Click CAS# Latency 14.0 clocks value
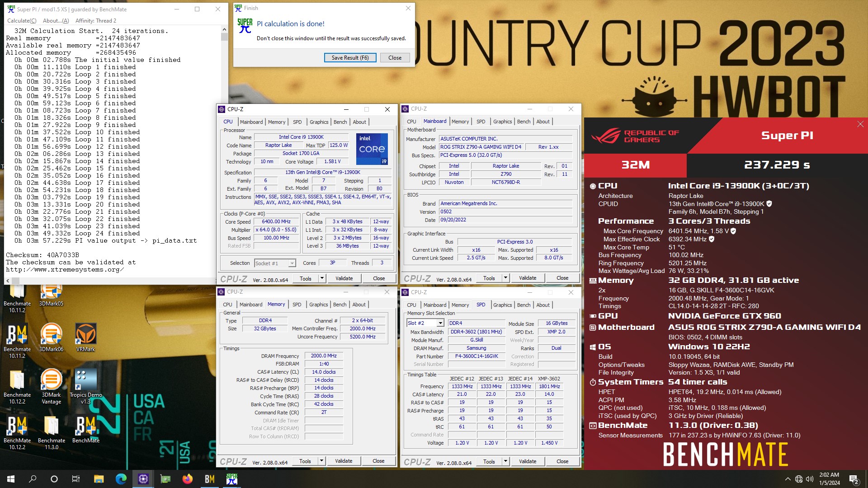This screenshot has width=868, height=488. (324, 372)
